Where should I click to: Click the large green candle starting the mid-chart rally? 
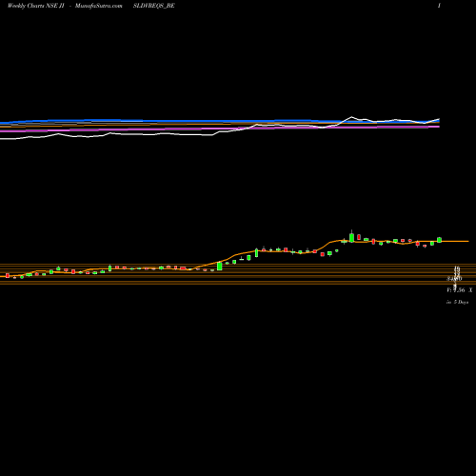220,266
